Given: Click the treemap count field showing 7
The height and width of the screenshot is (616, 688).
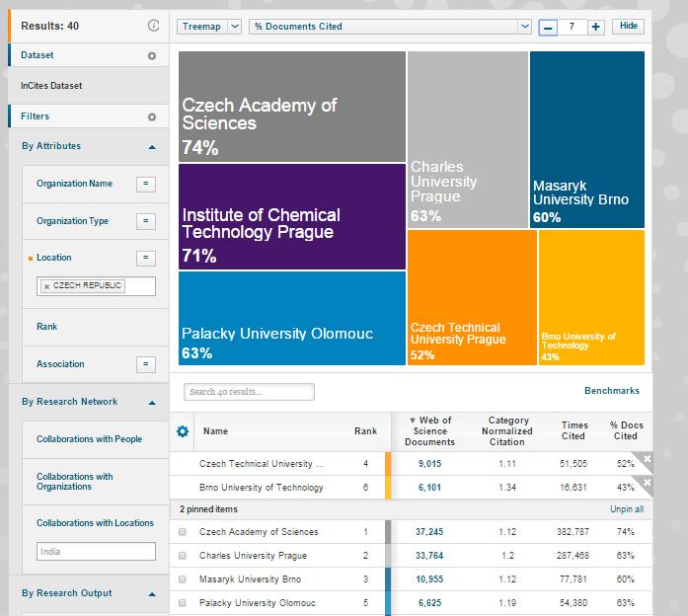Looking at the screenshot, I should [x=572, y=28].
